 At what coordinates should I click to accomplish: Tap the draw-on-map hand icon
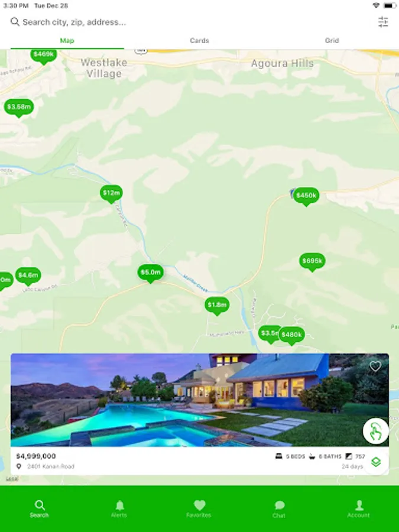point(375,431)
